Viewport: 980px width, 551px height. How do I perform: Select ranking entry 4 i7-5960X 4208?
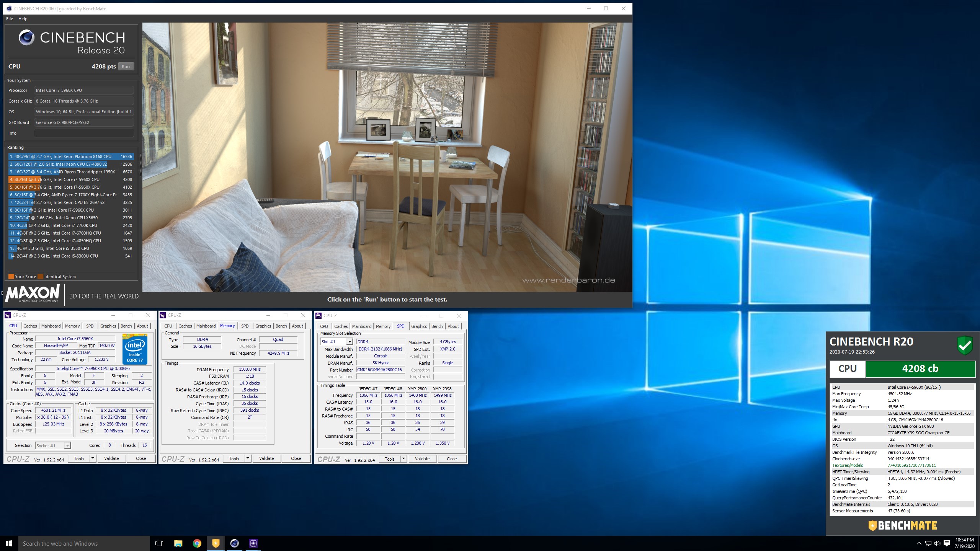click(71, 179)
